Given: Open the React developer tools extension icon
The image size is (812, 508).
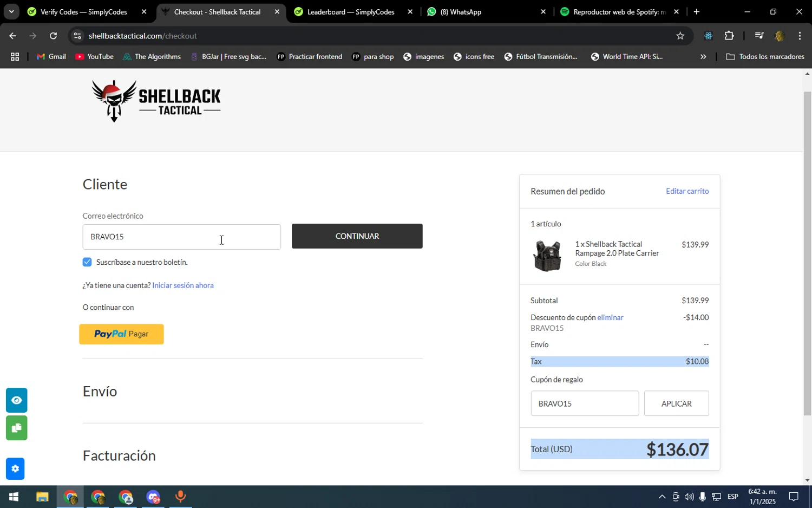Looking at the screenshot, I should [x=708, y=36].
